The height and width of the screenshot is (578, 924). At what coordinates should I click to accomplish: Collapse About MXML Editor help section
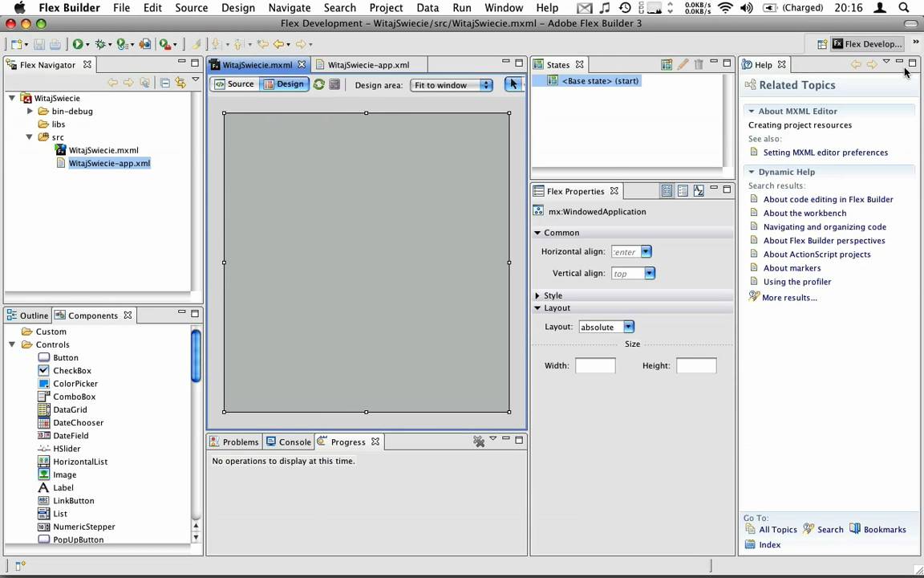[x=752, y=111]
